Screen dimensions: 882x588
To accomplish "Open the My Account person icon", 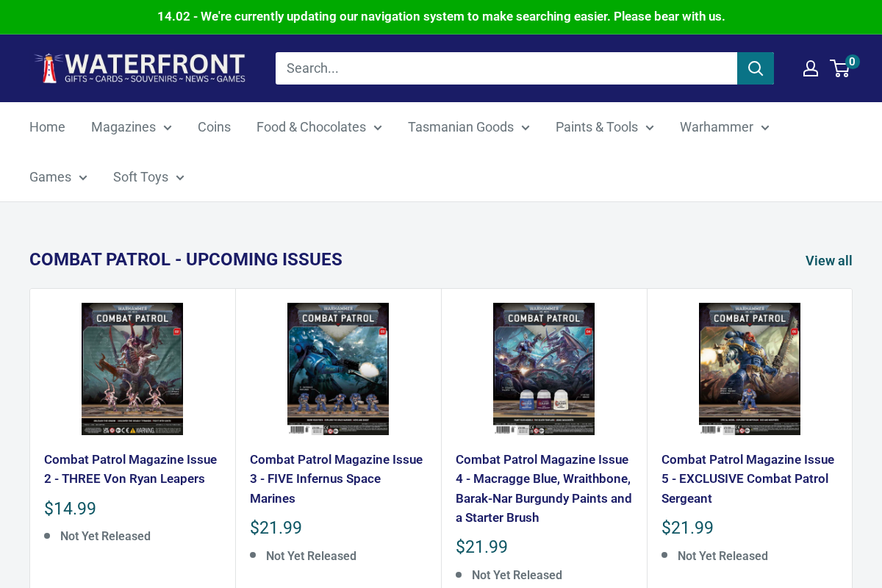I will click(811, 68).
